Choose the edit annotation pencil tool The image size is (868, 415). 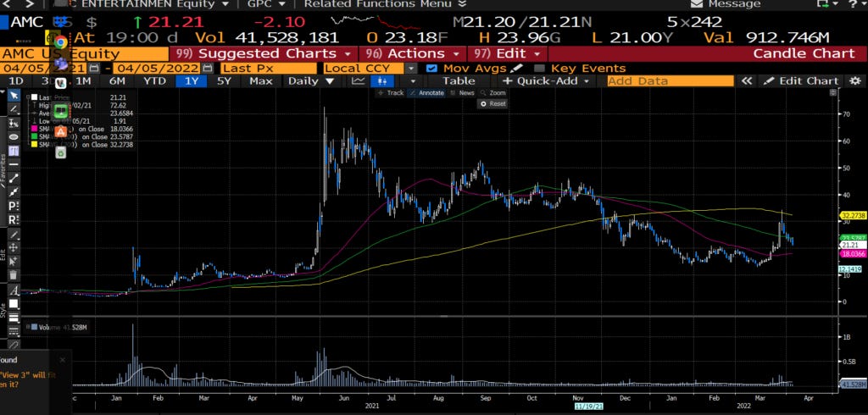14,234
